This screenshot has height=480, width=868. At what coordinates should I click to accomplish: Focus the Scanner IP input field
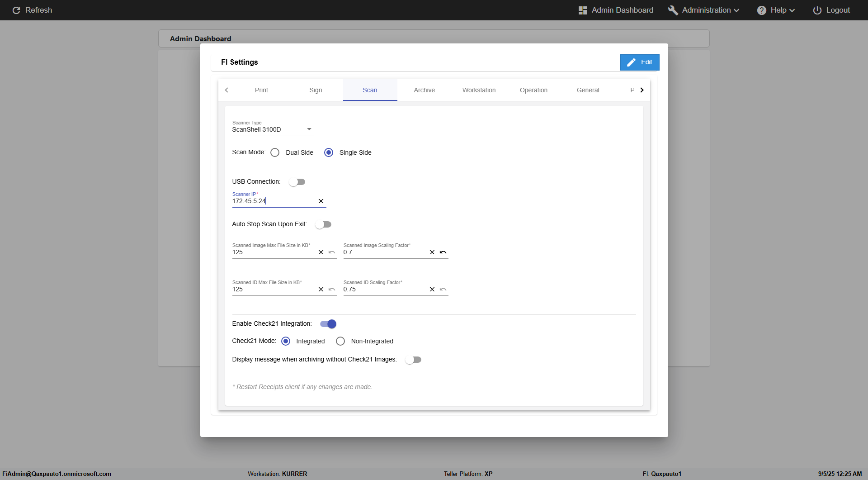tap(274, 201)
